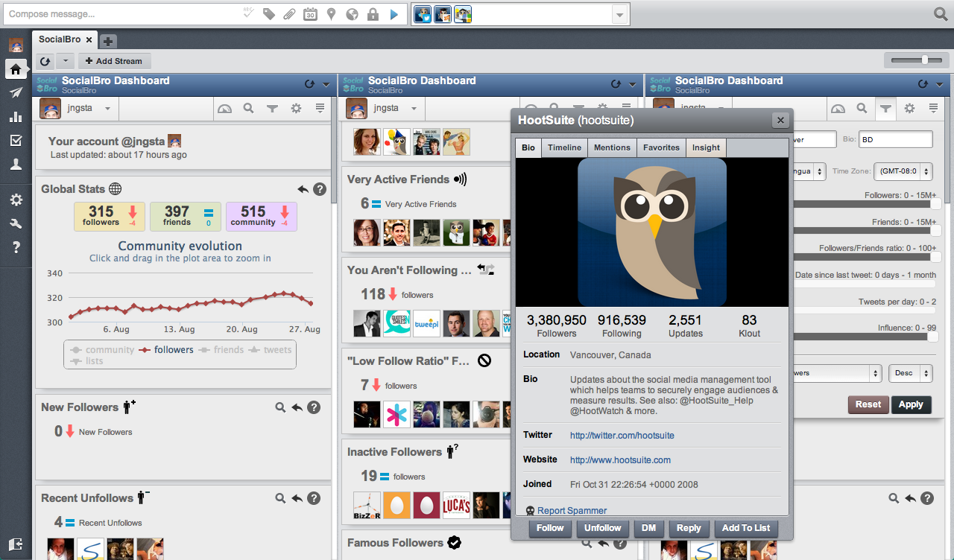
Task: Open the Publisher paper plane icon
Action: [16, 92]
